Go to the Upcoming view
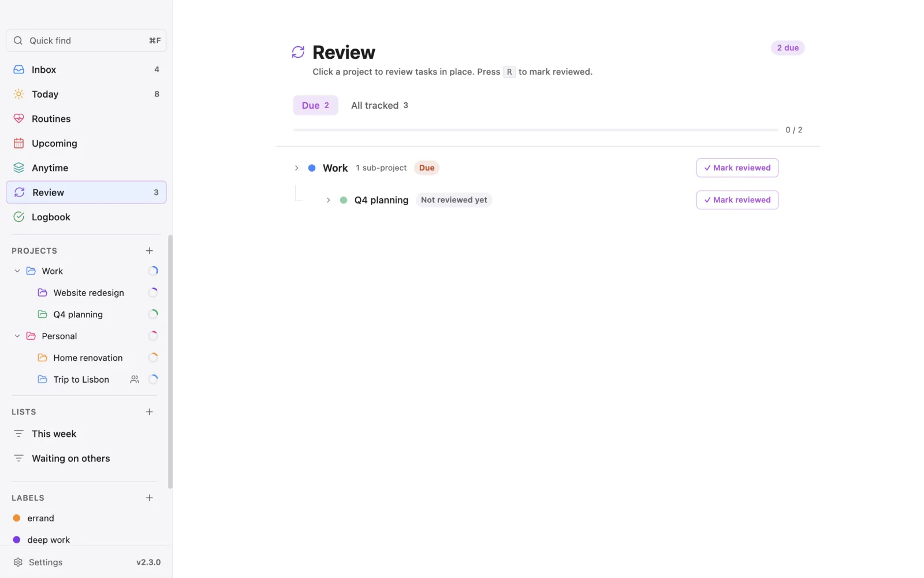The width and height of the screenshot is (924, 578). pyautogui.click(x=86, y=143)
